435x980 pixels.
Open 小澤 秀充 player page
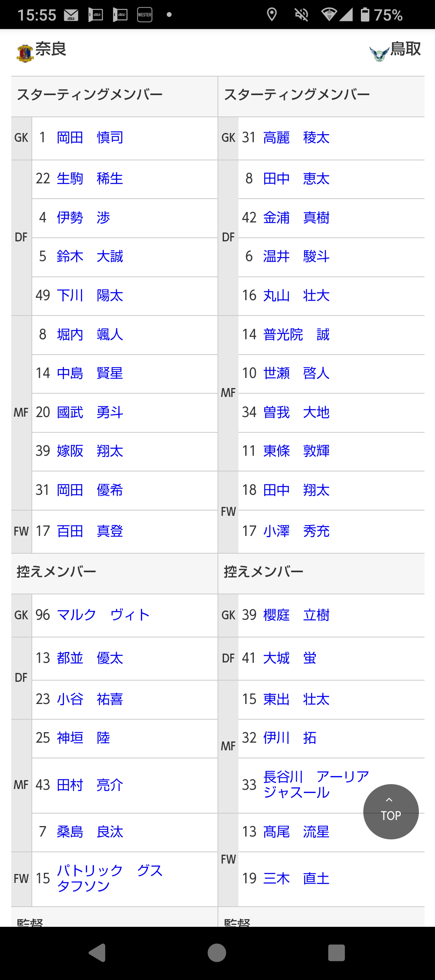[296, 531]
